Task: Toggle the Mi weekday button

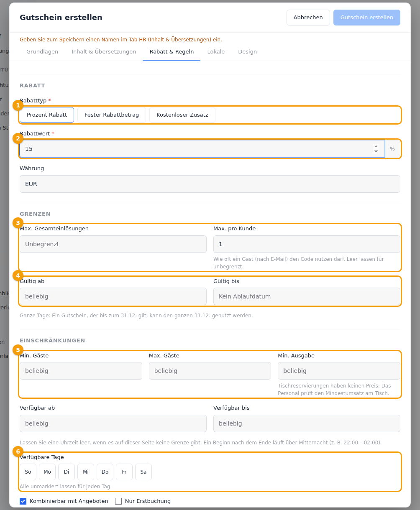Action: [86, 472]
